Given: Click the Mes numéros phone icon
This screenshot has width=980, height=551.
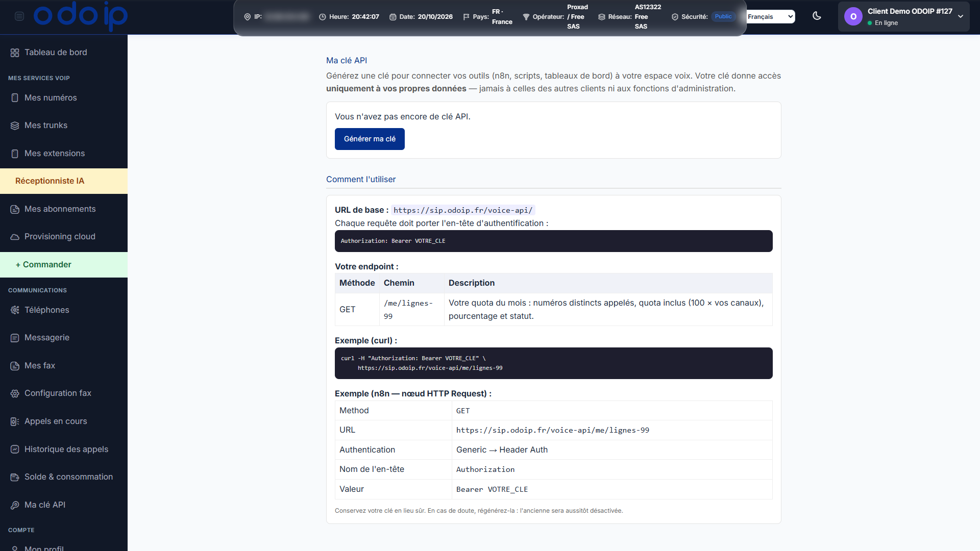Looking at the screenshot, I should 15,98.
